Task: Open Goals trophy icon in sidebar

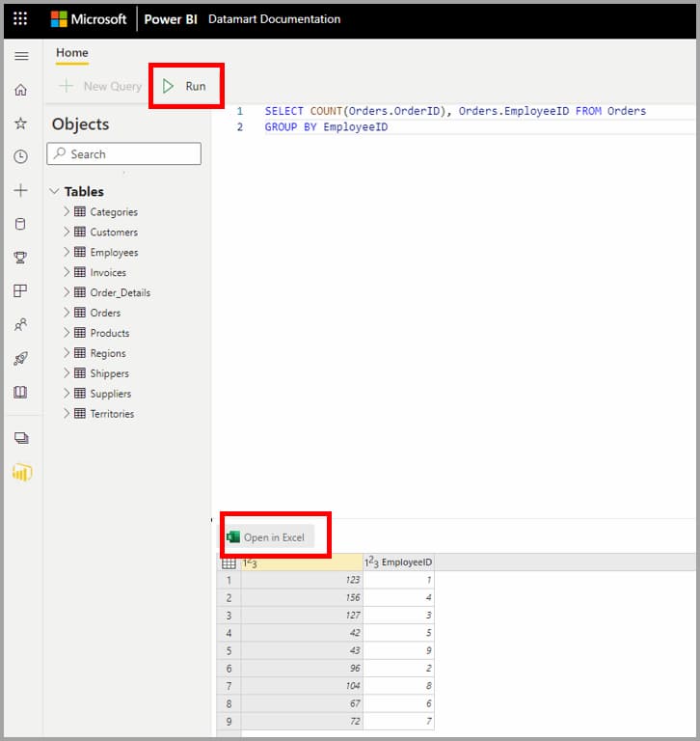Action: (21, 258)
